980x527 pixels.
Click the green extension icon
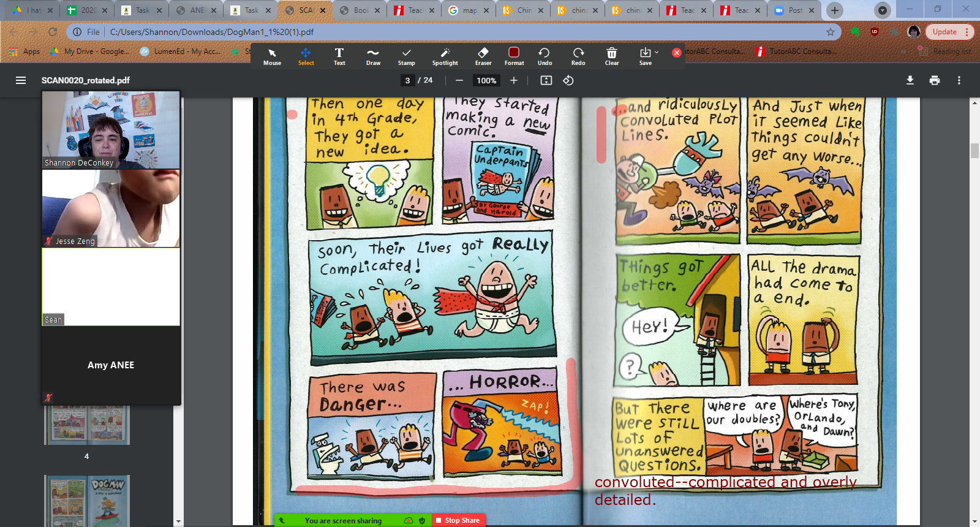point(855,32)
